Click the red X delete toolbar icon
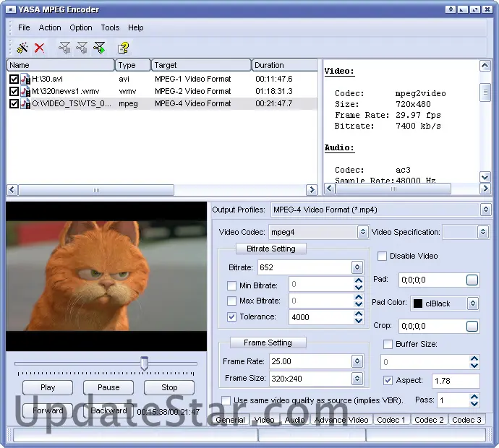Screen dimensions: 499x448 pos(40,48)
